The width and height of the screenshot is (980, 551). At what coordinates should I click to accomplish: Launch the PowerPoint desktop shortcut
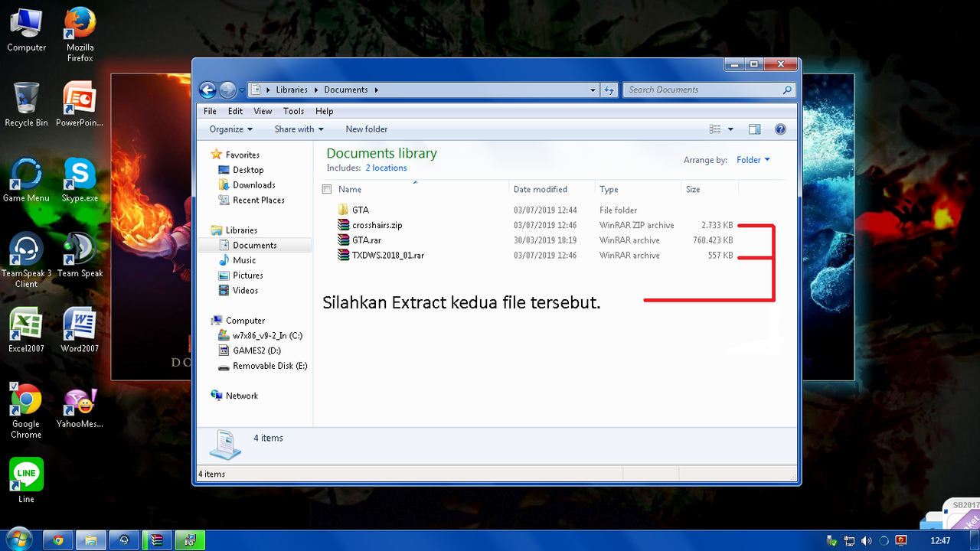tap(80, 105)
